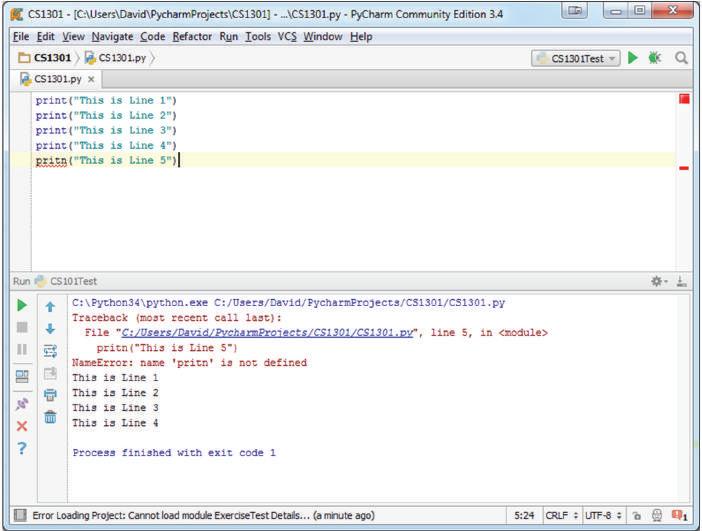Screen dimensions: 702x531
Task: Click the up arrow stack trace icon
Action: pos(50,307)
